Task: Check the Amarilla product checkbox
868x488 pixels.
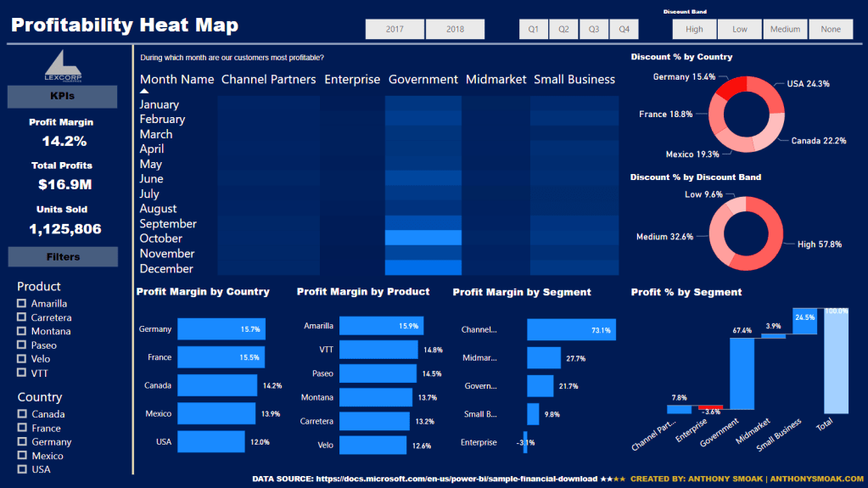Action: click(x=22, y=304)
